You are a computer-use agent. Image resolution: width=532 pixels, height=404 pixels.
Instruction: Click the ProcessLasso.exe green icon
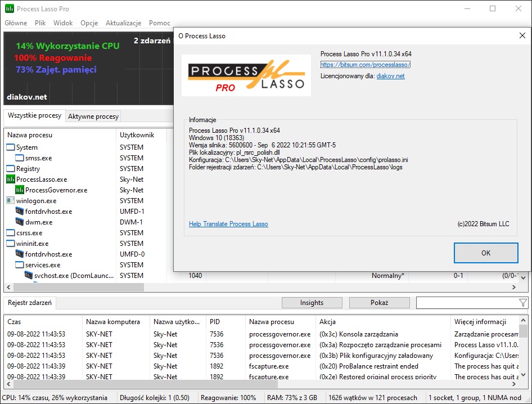click(x=11, y=179)
